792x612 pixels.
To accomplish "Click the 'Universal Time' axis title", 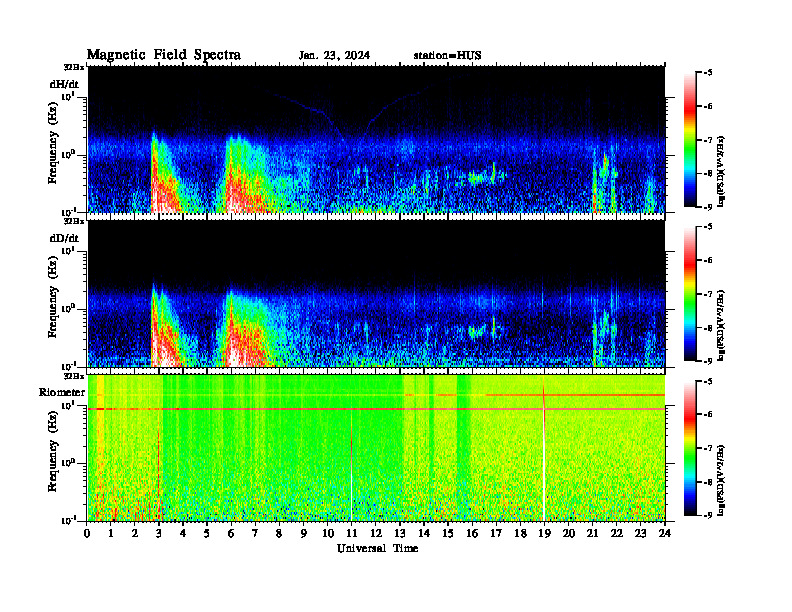I will 377,548.
